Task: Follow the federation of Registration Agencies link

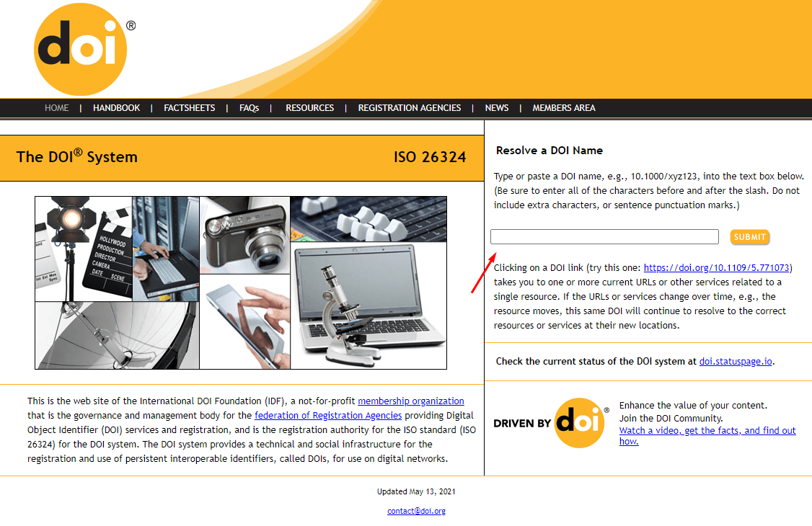Action: tap(328, 416)
